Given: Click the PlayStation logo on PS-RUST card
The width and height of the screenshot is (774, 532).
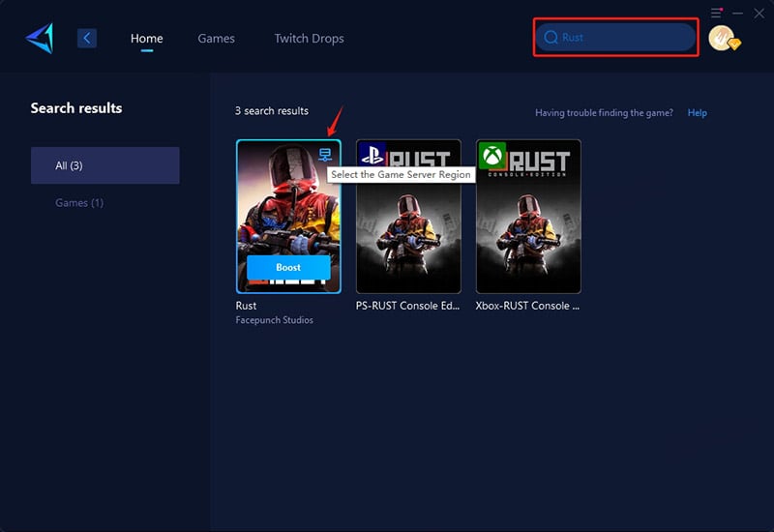Looking at the screenshot, I should (372, 154).
